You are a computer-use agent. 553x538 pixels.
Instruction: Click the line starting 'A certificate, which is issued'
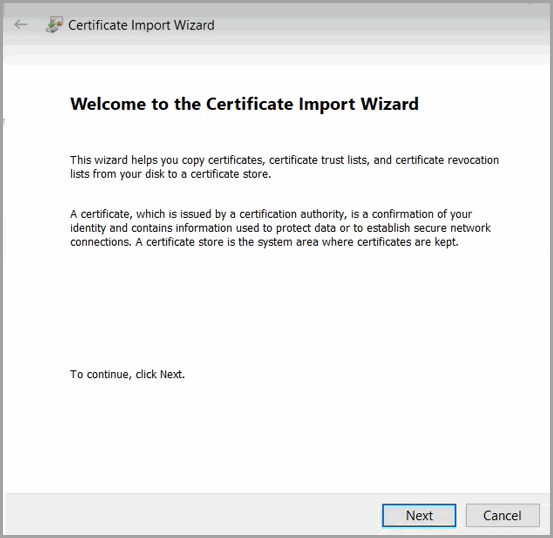pos(271,214)
